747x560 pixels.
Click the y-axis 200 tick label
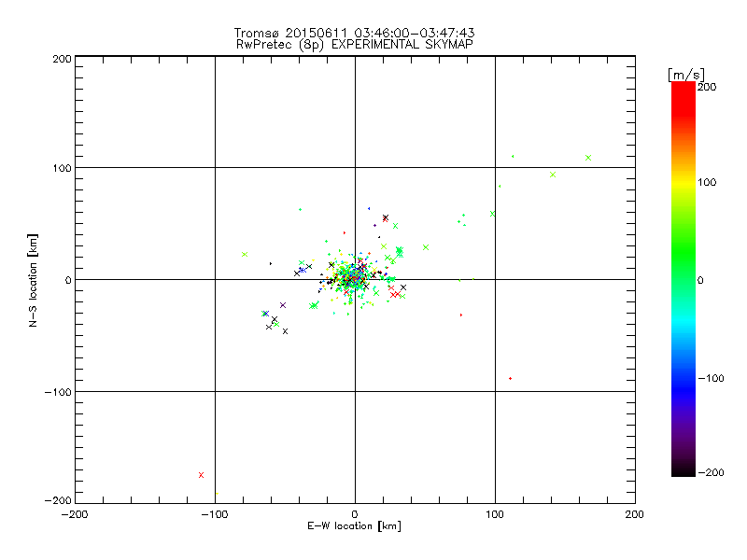coord(62,58)
